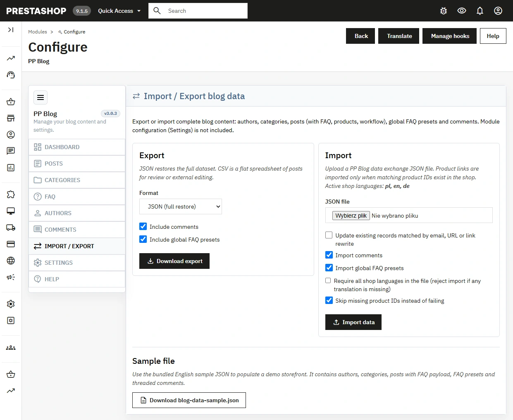The height and width of the screenshot is (420, 513).
Task: Open the user profile account icon
Action: click(x=498, y=11)
